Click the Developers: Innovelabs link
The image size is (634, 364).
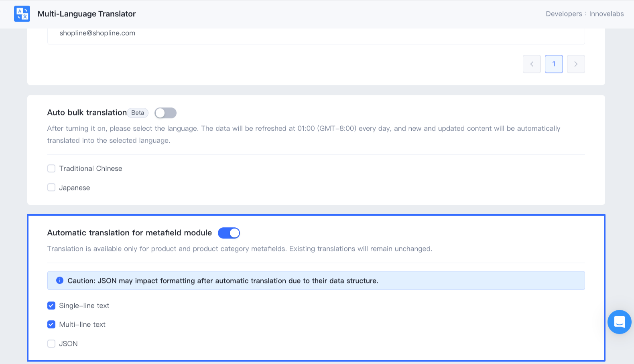[x=584, y=14]
